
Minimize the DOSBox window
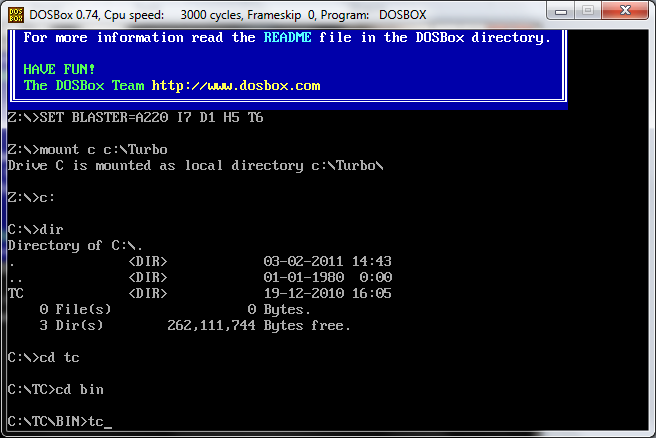tap(561, 11)
